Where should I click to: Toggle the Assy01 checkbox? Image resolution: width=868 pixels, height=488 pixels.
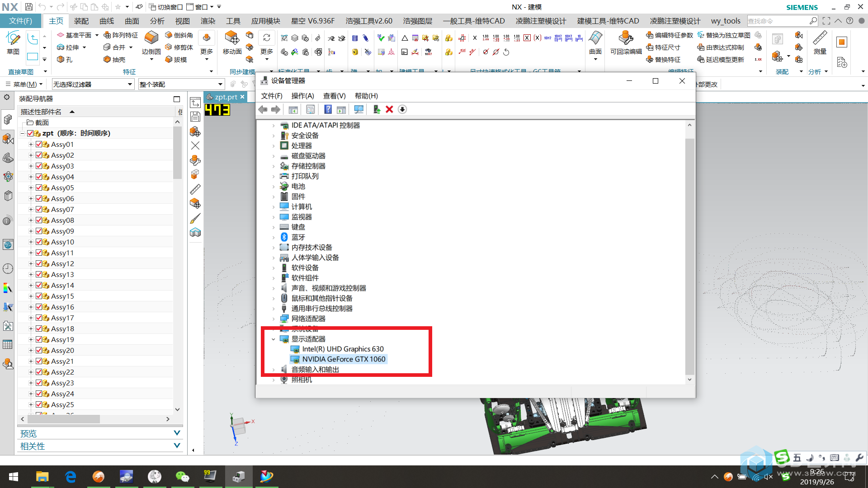pyautogui.click(x=39, y=145)
